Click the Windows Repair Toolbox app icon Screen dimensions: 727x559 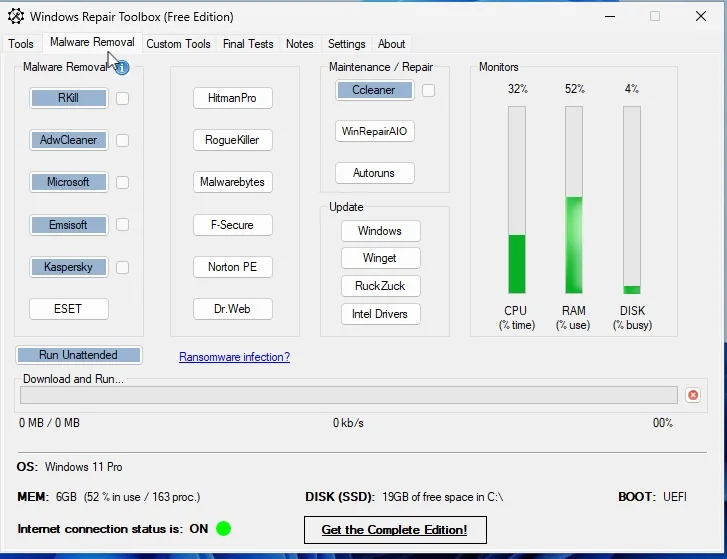click(x=16, y=16)
